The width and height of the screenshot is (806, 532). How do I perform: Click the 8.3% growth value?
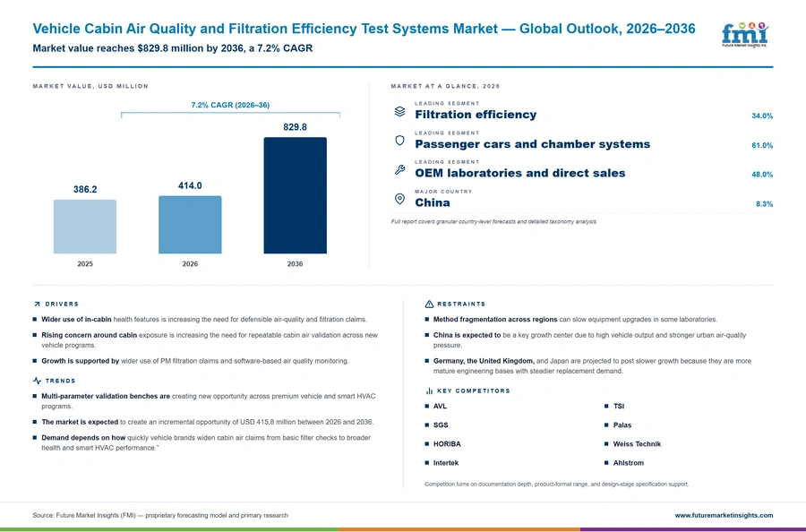pyautogui.click(x=765, y=204)
